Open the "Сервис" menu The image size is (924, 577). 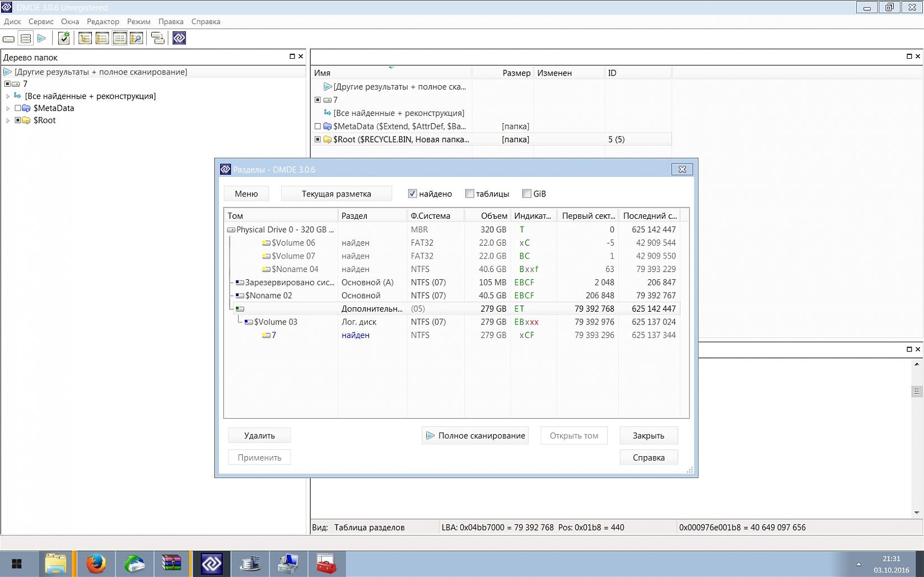(x=41, y=21)
